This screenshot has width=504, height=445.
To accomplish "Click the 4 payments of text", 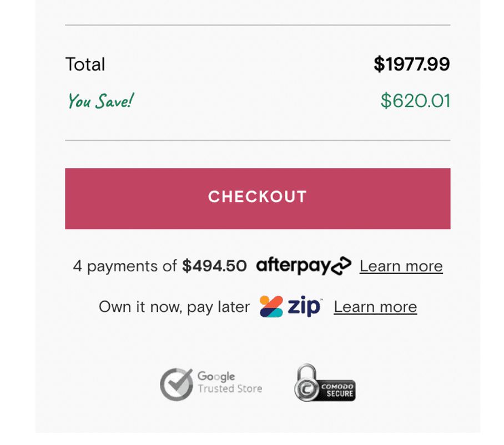I will [x=125, y=266].
